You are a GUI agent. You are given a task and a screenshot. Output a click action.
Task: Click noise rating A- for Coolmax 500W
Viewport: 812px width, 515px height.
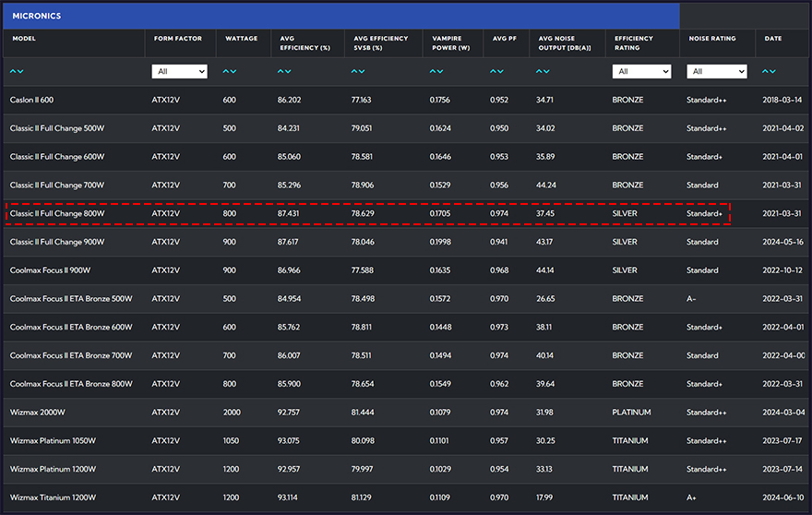[x=691, y=299]
